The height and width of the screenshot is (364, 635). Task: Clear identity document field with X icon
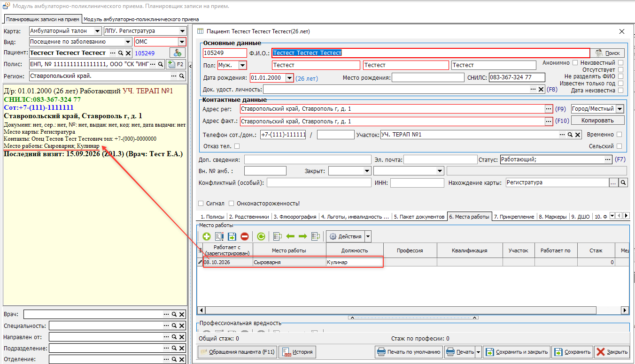coord(541,89)
